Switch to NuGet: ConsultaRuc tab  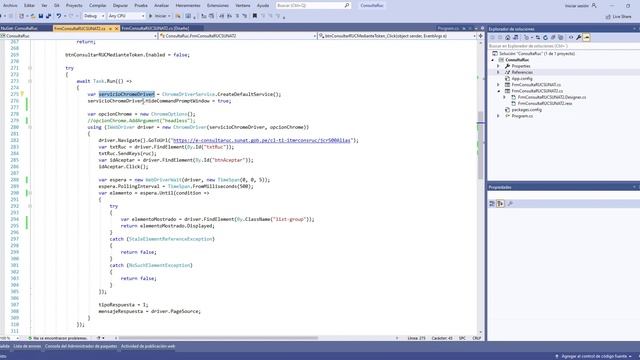click(x=19, y=29)
